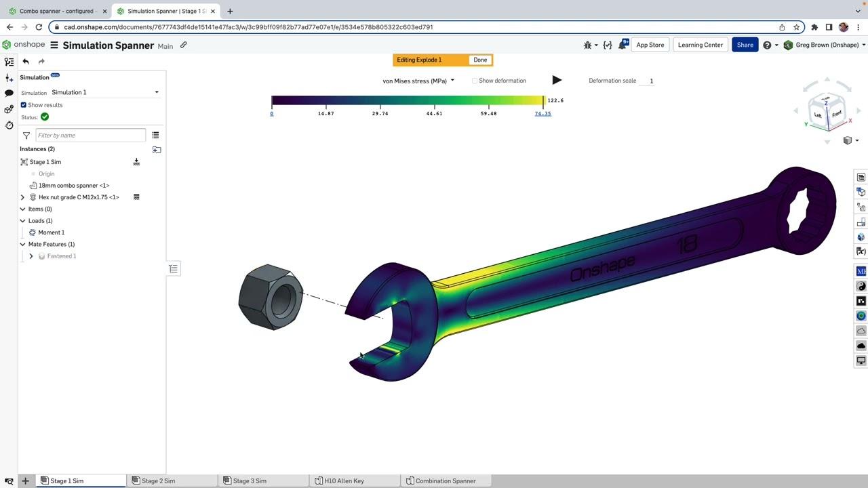868x488 pixels.
Task: Open the App Store button
Action: (650, 45)
